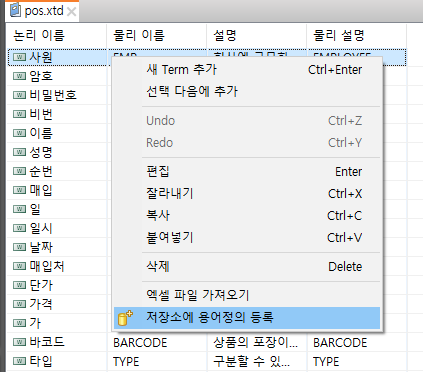The width and height of the screenshot is (423, 372).
Task: Select '복사' in the context menu
Action: tap(247, 216)
